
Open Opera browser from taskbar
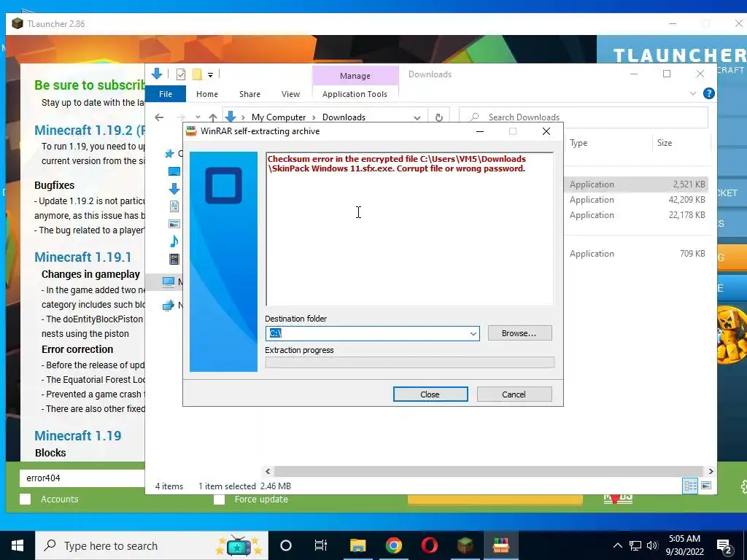(x=429, y=545)
